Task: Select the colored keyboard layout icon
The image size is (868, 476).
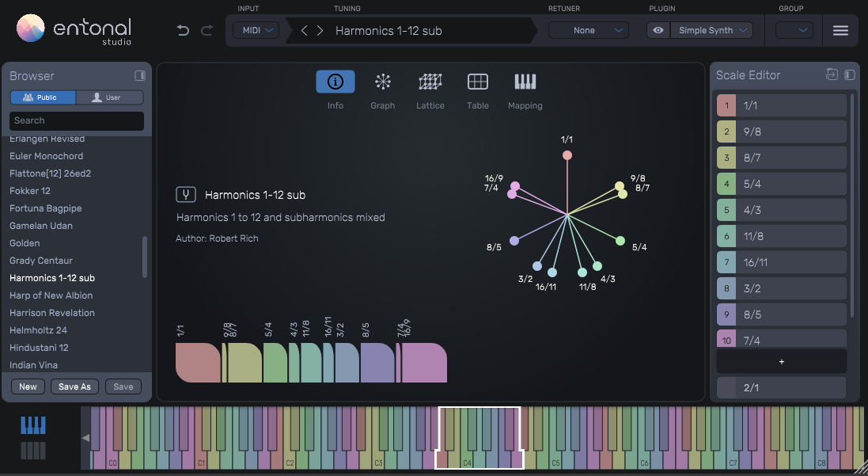Action: point(32,425)
